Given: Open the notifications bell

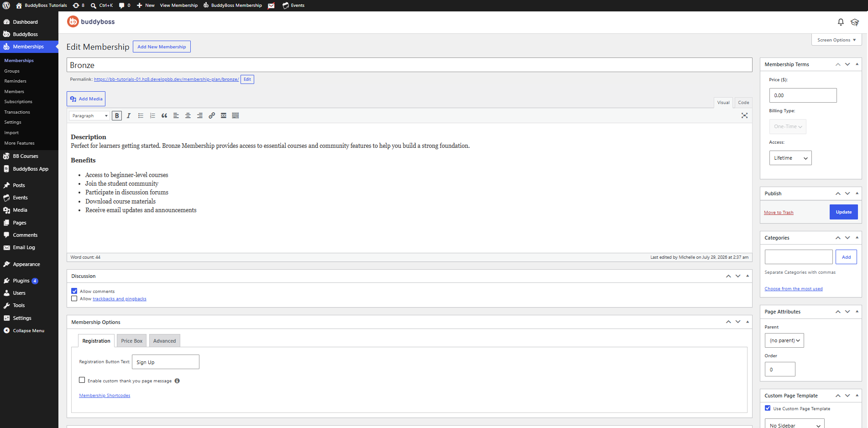Looking at the screenshot, I should (x=841, y=22).
